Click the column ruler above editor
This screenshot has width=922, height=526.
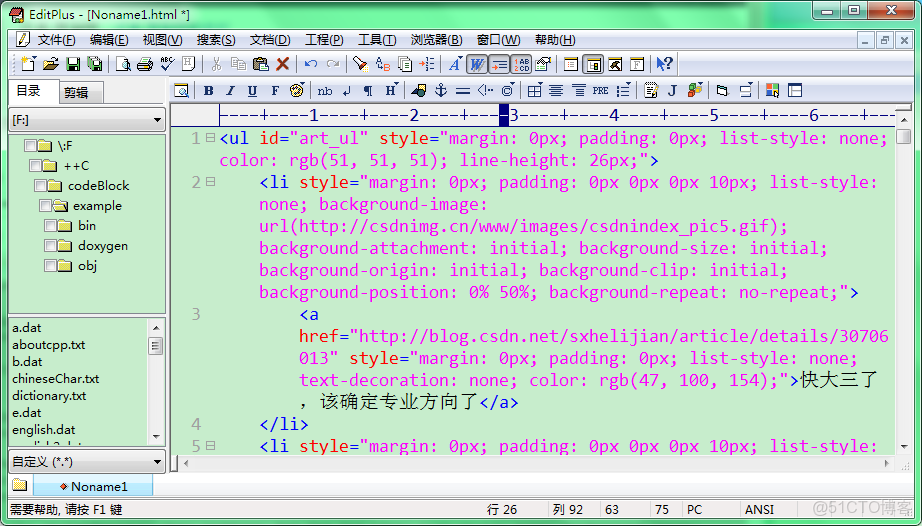(x=557, y=115)
